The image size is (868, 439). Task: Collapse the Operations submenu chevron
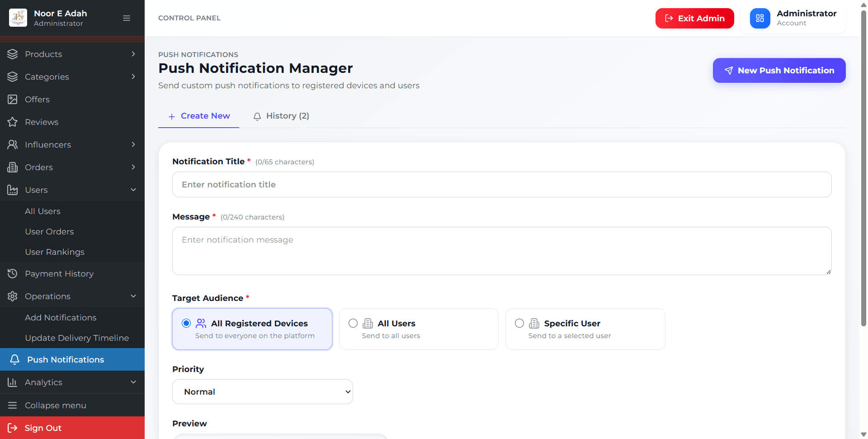click(133, 296)
